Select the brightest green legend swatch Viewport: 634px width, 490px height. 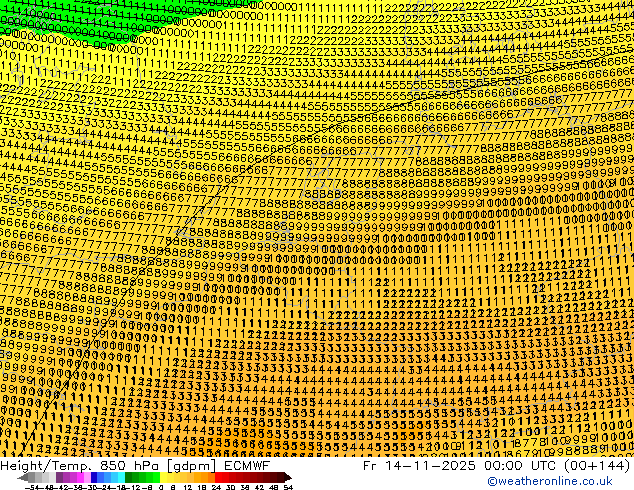coord(156,477)
